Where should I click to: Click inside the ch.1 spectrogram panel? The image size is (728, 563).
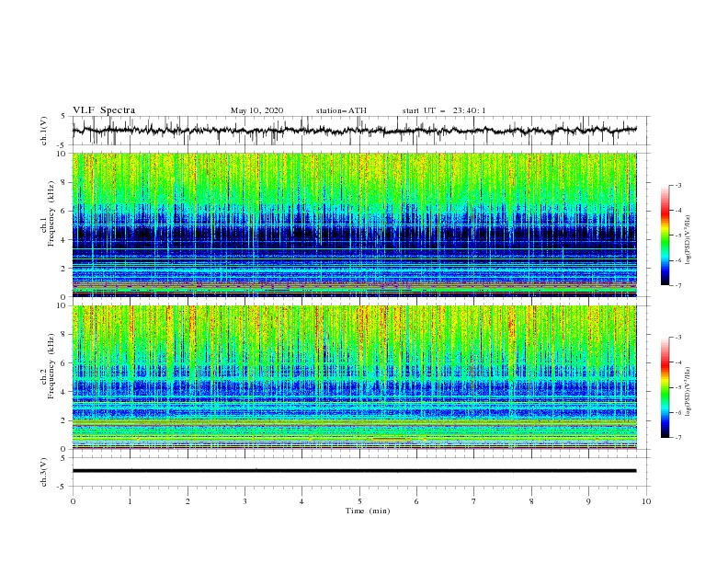point(354,224)
